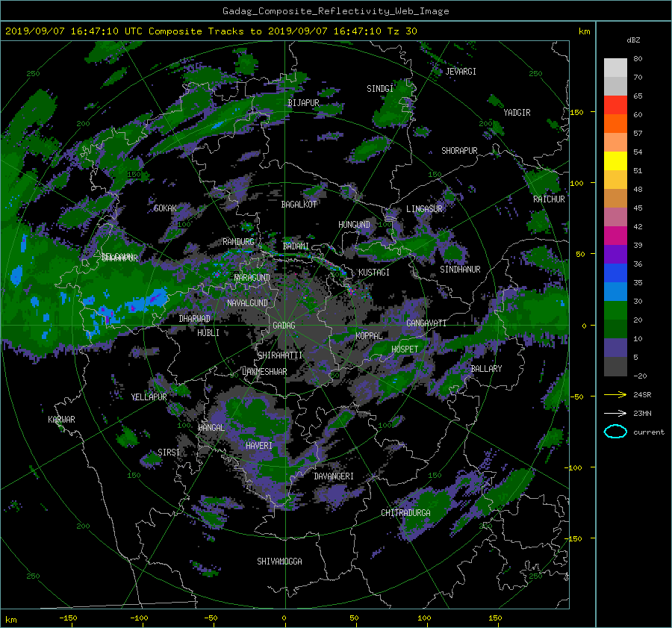Image resolution: width=672 pixels, height=628 pixels.
Task: Click the BIJAPUR city label
Action: (x=303, y=103)
